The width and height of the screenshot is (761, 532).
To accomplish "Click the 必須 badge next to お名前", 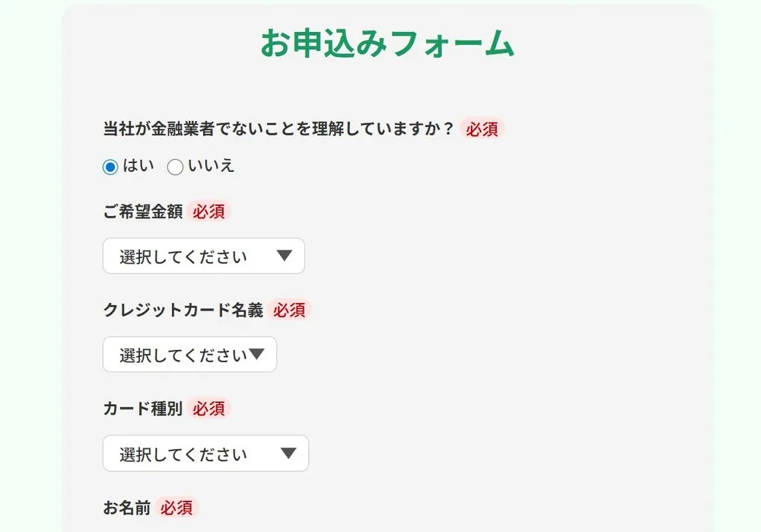I will click(177, 508).
